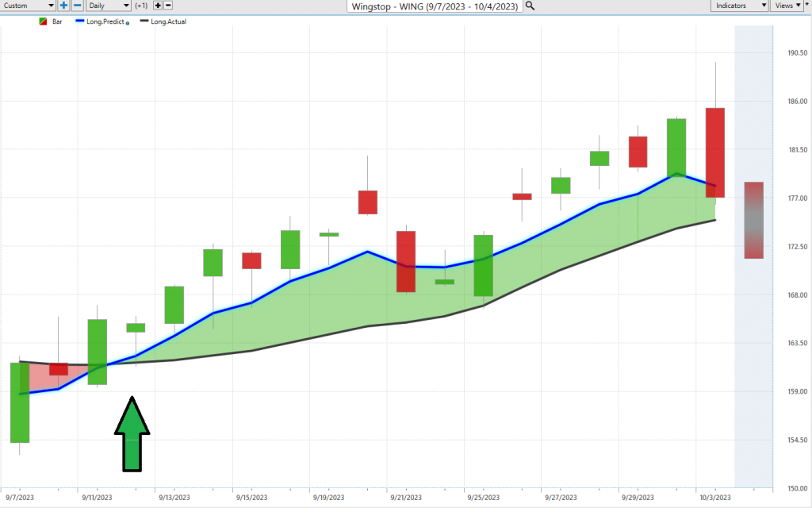Click the 159.00 price axis label

click(798, 392)
